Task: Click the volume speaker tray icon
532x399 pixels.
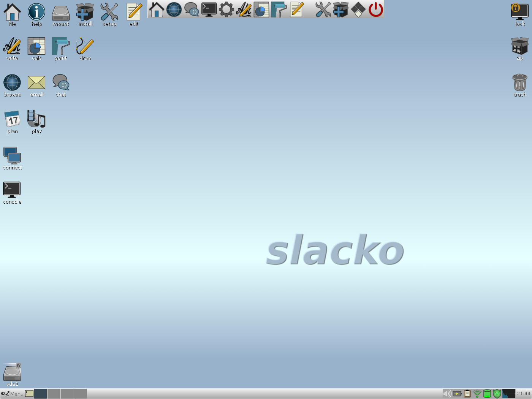Action: tap(447, 394)
